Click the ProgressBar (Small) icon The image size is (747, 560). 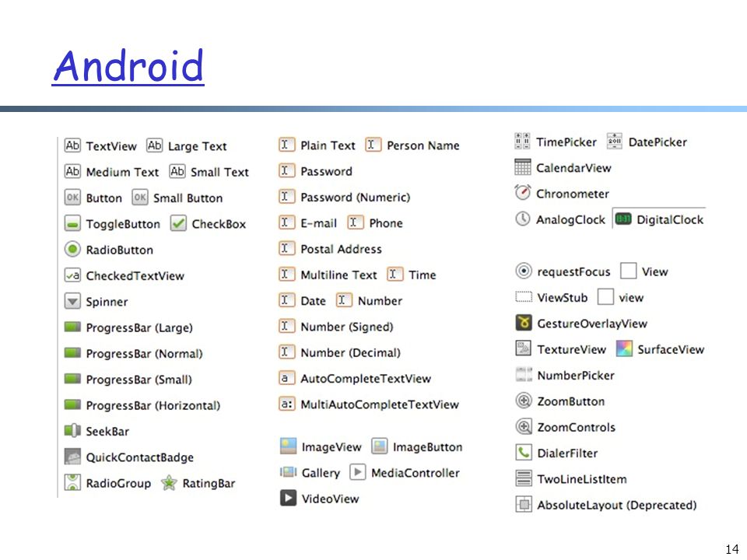[x=72, y=379]
